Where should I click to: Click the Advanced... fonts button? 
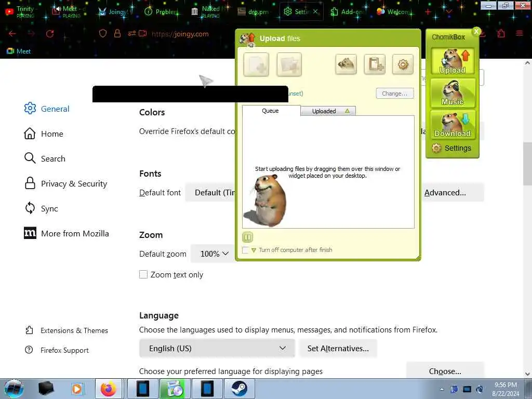pyautogui.click(x=453, y=193)
